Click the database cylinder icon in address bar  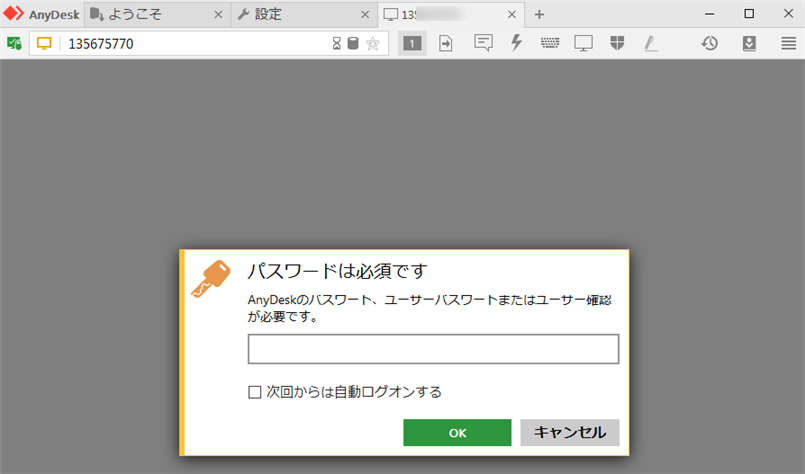(x=353, y=44)
